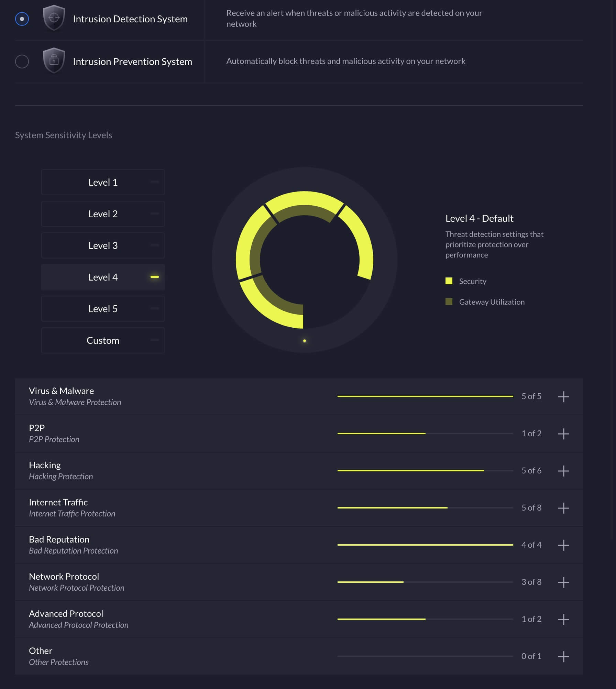Expand the Hacking category plus icon

coord(563,471)
